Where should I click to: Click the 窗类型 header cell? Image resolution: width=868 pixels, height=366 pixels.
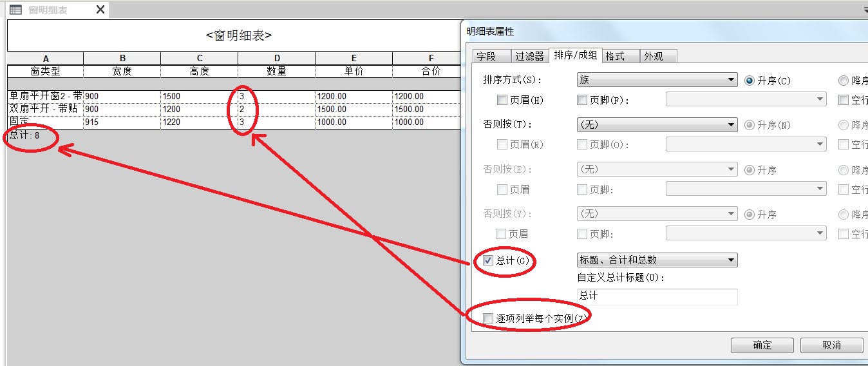[x=45, y=71]
